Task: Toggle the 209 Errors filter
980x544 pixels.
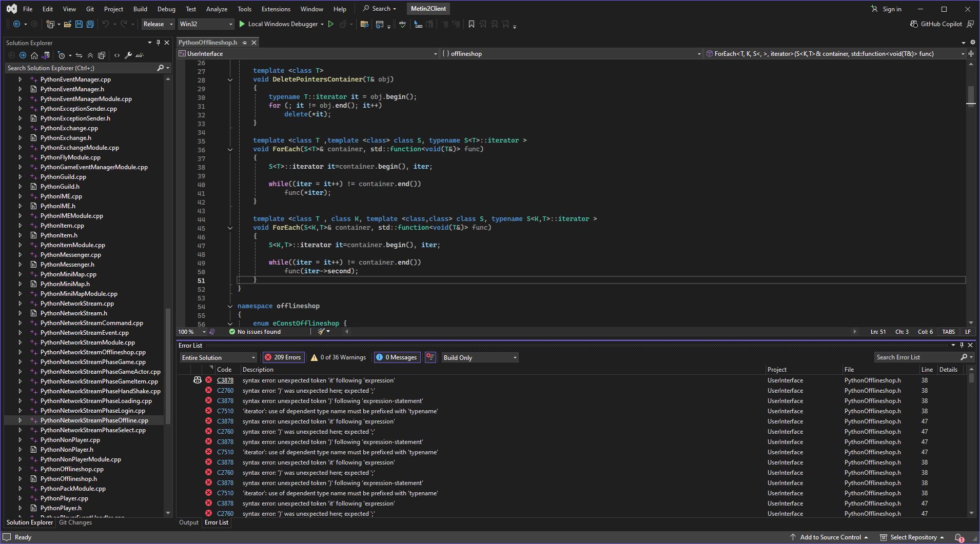Action: [x=283, y=357]
